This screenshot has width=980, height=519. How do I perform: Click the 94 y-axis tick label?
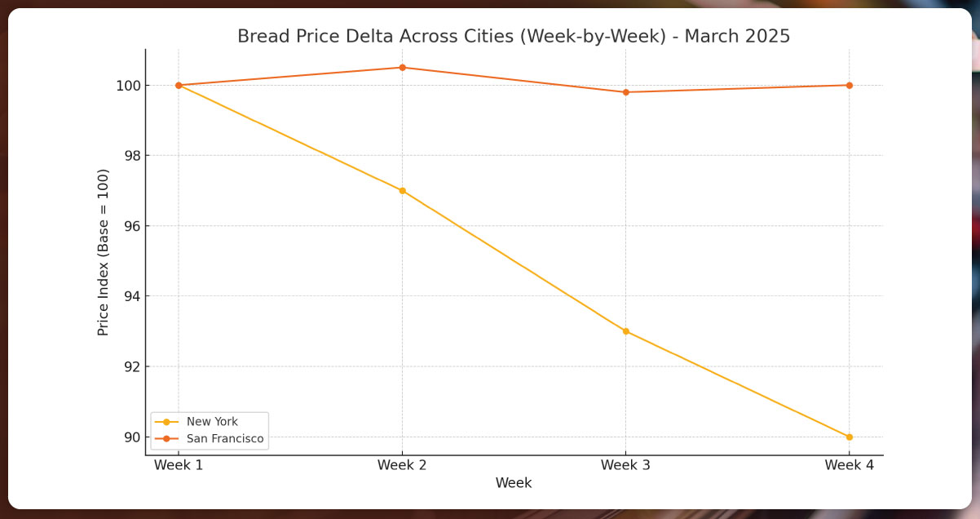pyautogui.click(x=130, y=296)
